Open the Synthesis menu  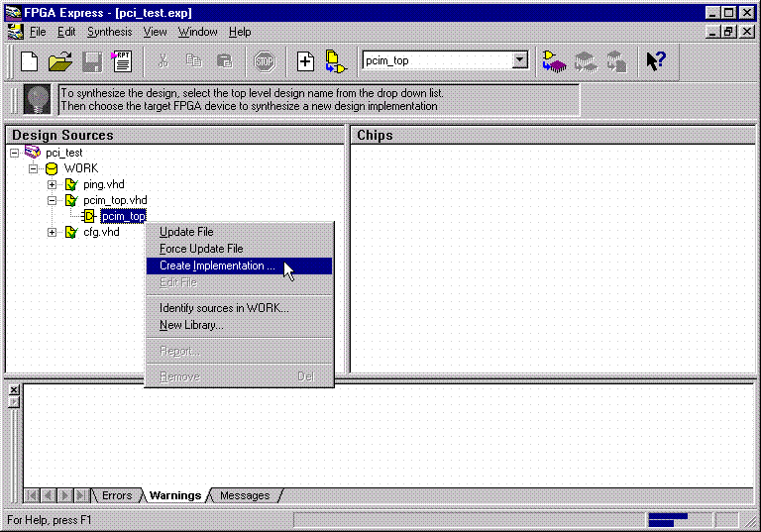(x=109, y=32)
